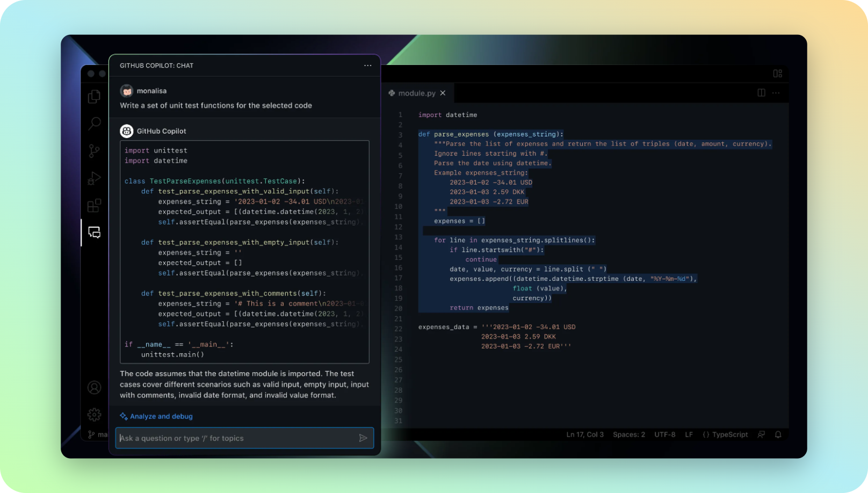Click the send arrow in chat input
868x493 pixels.
pyautogui.click(x=363, y=438)
